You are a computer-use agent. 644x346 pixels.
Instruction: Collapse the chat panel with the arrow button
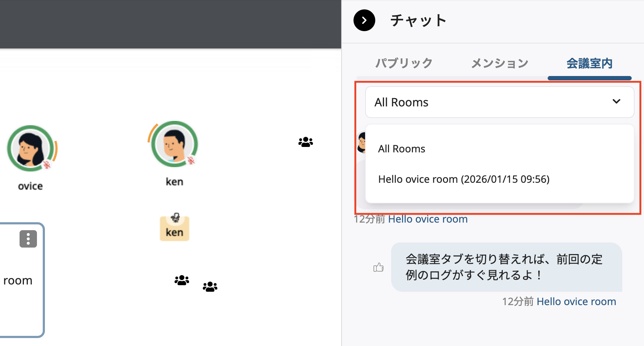click(x=364, y=21)
